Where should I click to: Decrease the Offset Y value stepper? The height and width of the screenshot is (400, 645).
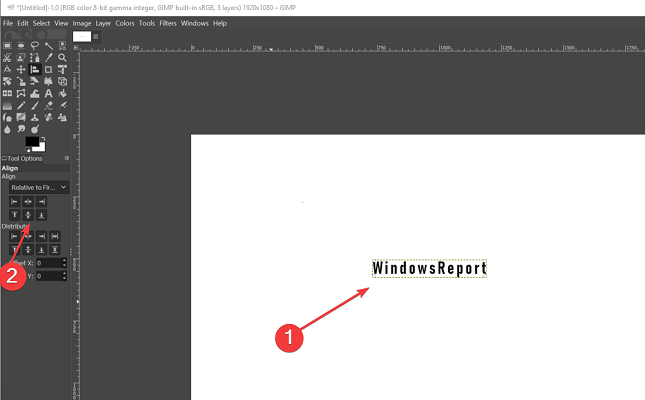click(64, 279)
